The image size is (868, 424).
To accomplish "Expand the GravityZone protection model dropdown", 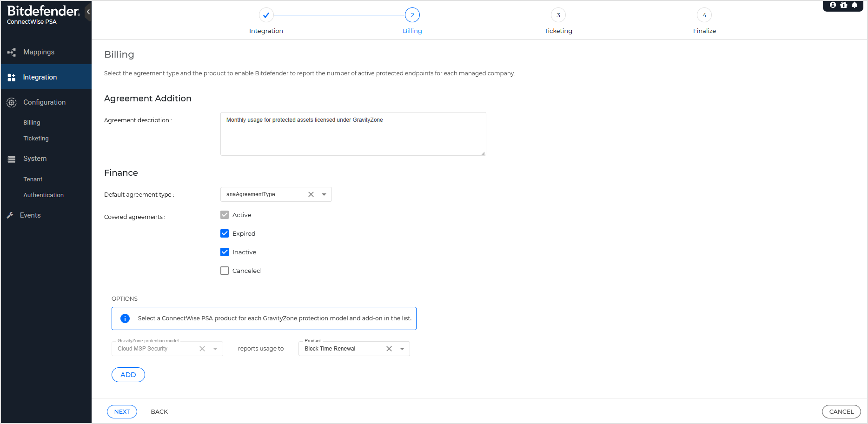I will pyautogui.click(x=215, y=349).
